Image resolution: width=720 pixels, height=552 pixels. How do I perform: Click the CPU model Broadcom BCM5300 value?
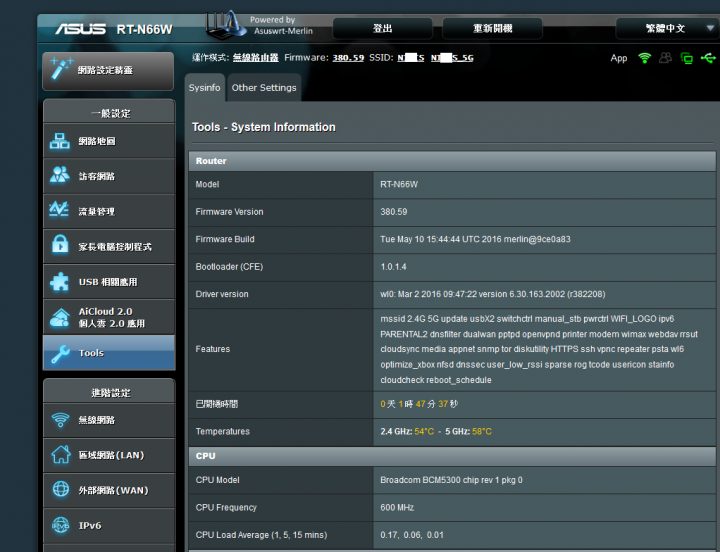point(451,480)
